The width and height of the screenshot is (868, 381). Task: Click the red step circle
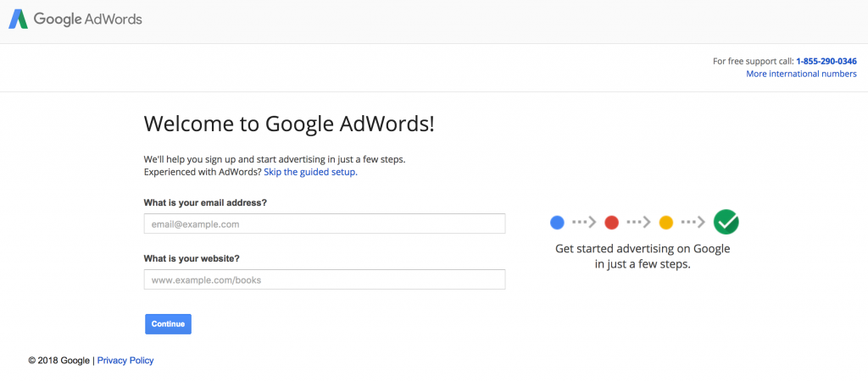[x=611, y=223]
